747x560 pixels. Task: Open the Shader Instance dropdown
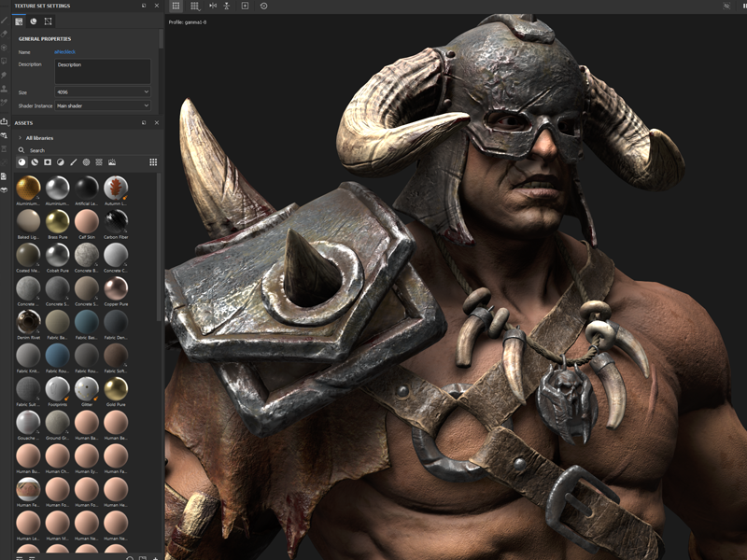[x=103, y=106]
